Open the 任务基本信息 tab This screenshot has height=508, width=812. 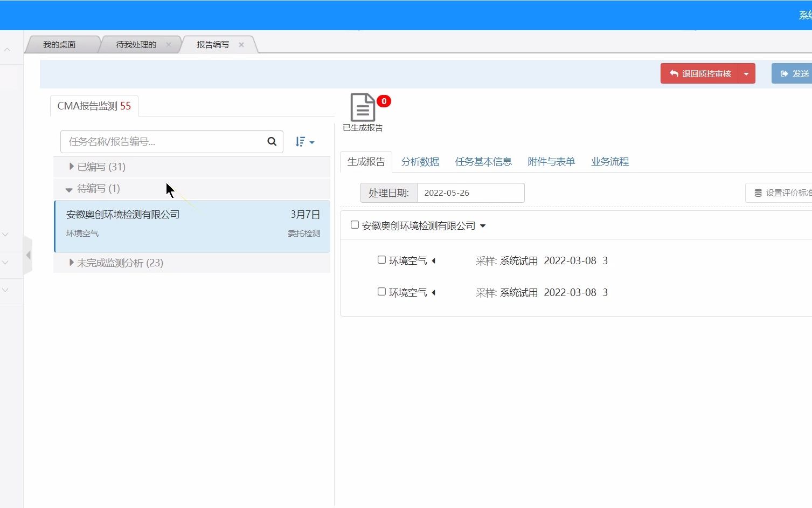coord(483,162)
